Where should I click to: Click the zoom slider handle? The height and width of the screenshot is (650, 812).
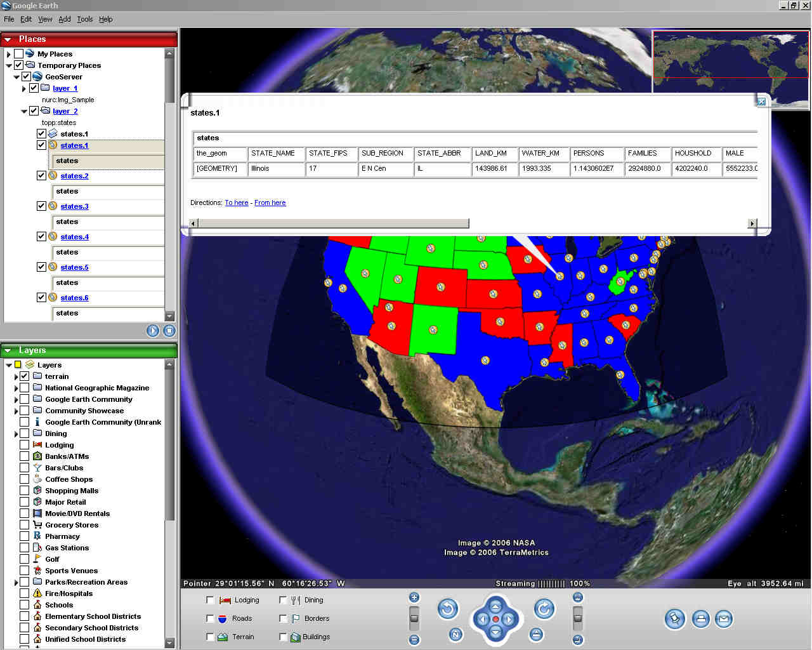click(414, 618)
